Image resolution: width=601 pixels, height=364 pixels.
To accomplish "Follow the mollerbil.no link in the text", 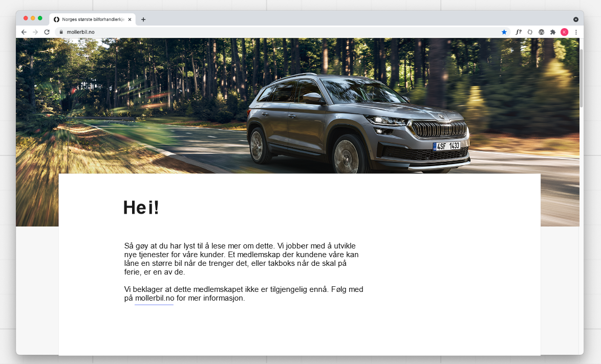I will tap(154, 299).
